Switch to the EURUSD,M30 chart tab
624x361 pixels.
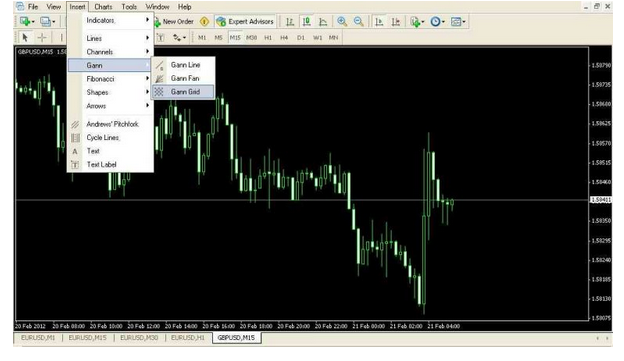pos(139,338)
